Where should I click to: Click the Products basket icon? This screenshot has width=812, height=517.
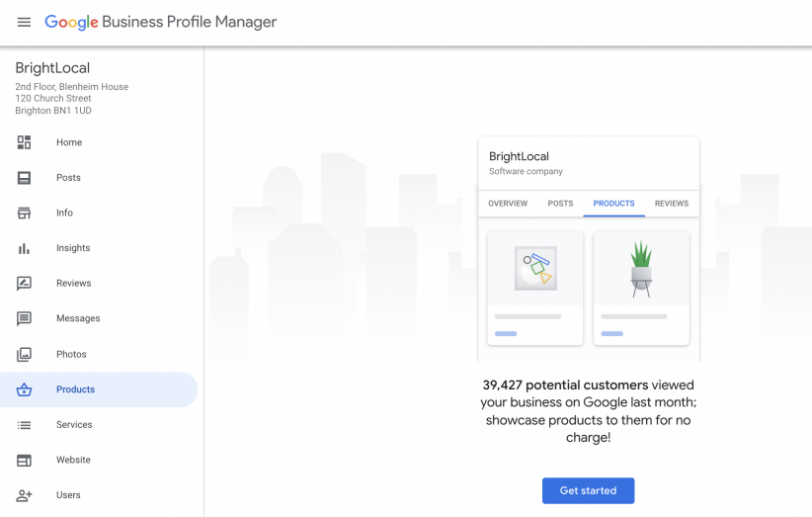24,389
